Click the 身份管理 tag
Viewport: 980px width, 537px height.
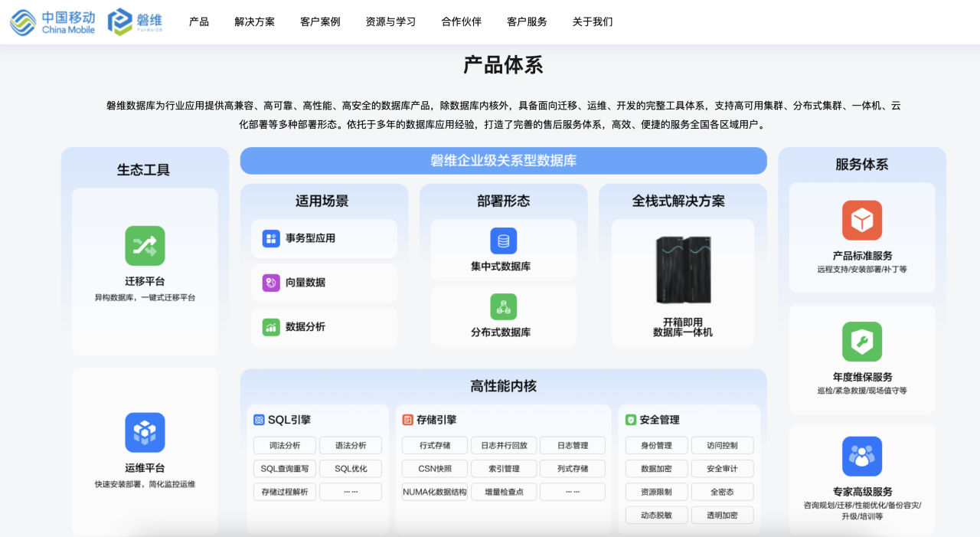pyautogui.click(x=657, y=446)
